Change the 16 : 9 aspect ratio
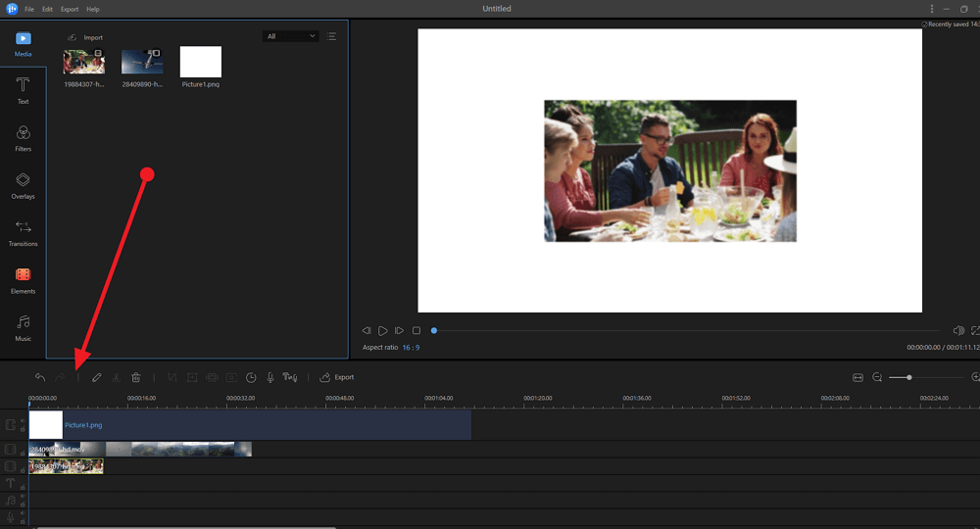Image resolution: width=980 pixels, height=529 pixels. [410, 348]
